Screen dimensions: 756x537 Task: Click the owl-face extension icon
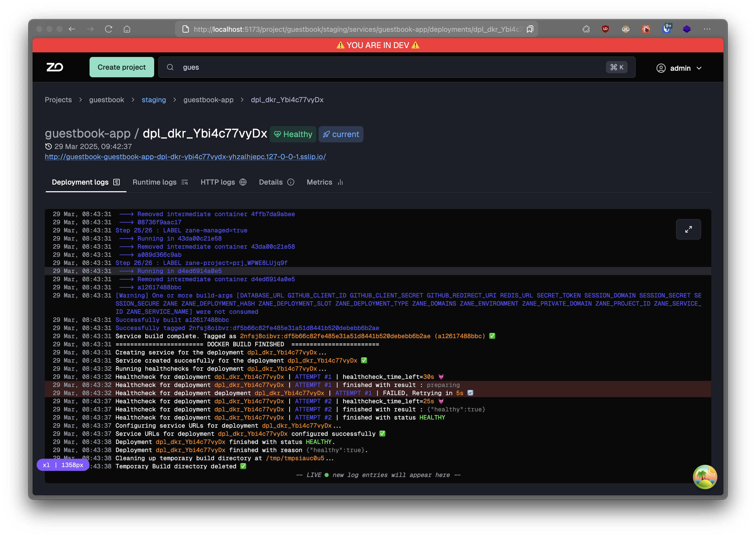point(625,29)
